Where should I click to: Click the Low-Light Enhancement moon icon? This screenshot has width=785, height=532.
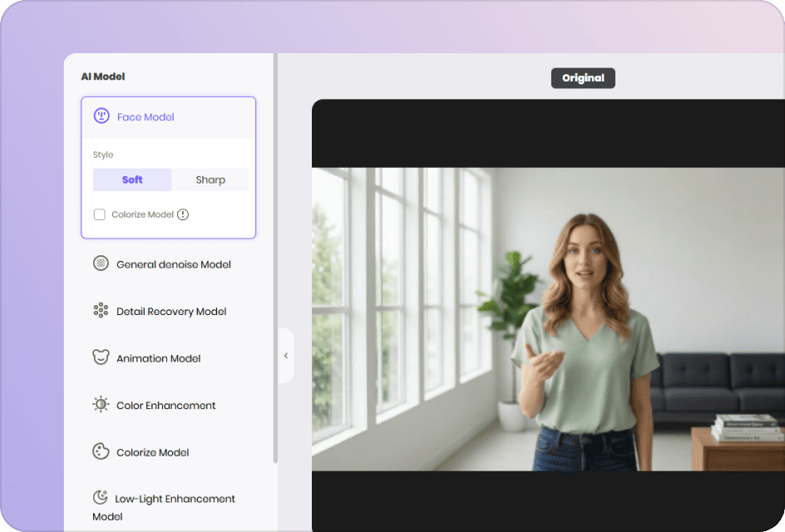click(x=100, y=496)
